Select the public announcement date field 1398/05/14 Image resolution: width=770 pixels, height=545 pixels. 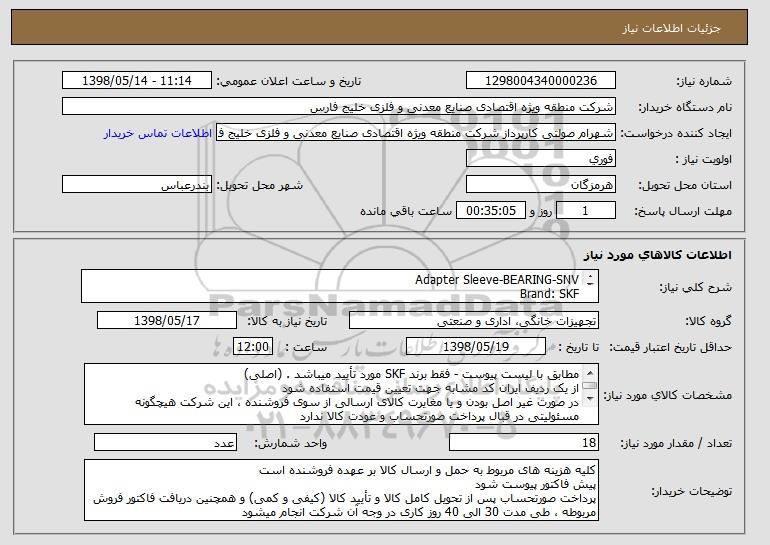(x=137, y=81)
